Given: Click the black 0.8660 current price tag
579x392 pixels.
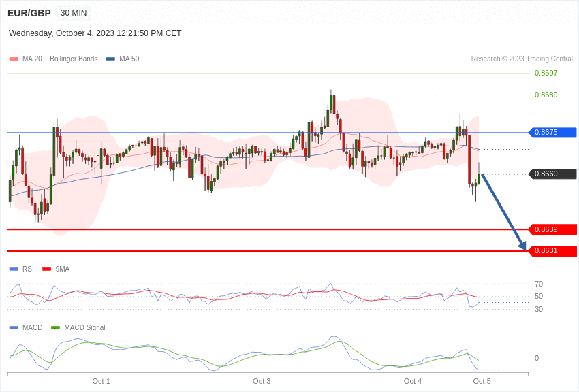Looking at the screenshot, I should coord(553,174).
